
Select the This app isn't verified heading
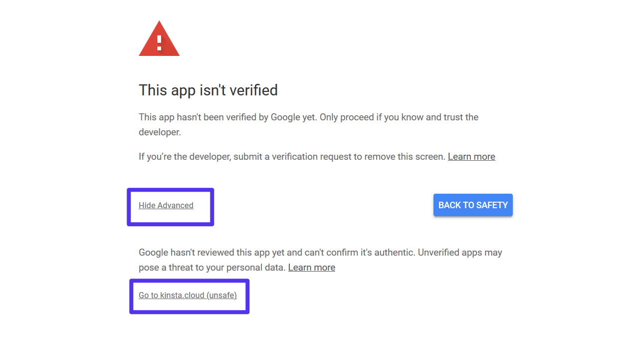point(208,90)
